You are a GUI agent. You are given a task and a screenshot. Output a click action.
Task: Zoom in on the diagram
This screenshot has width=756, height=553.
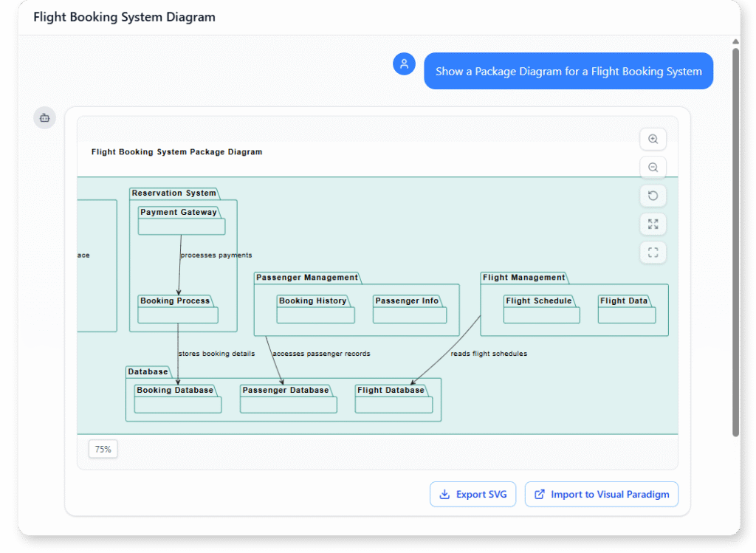653,139
